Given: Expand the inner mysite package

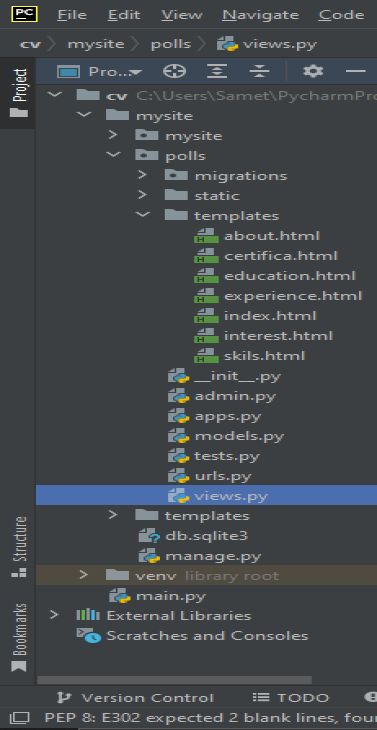Looking at the screenshot, I should tap(113, 135).
